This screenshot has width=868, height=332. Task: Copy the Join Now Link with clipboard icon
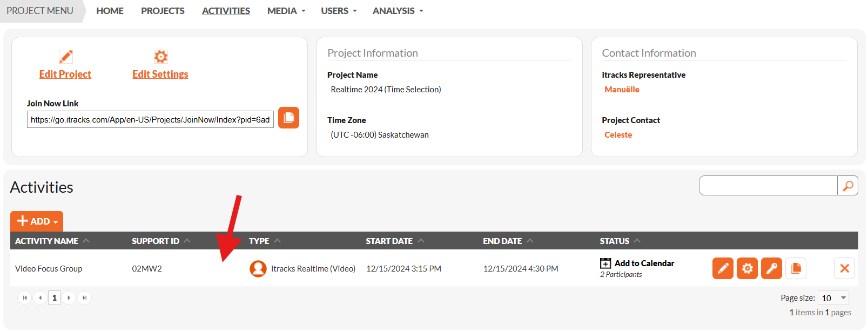pyautogui.click(x=288, y=118)
